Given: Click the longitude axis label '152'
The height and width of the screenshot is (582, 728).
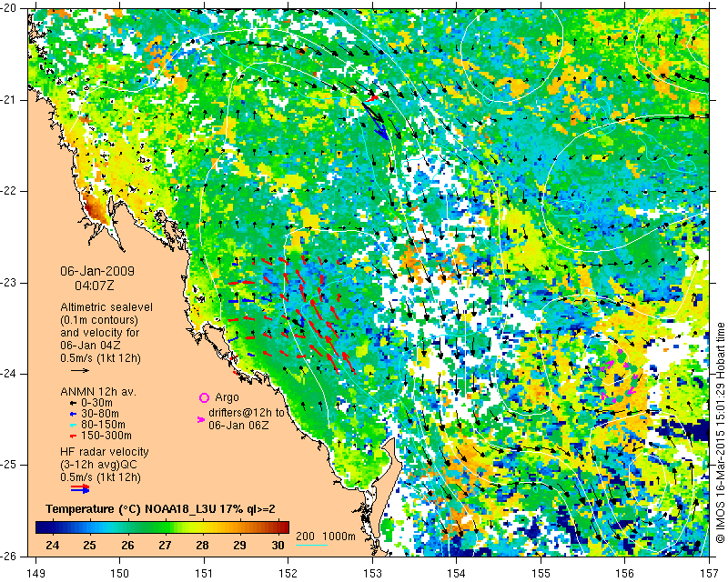Looking at the screenshot, I should (x=288, y=573).
